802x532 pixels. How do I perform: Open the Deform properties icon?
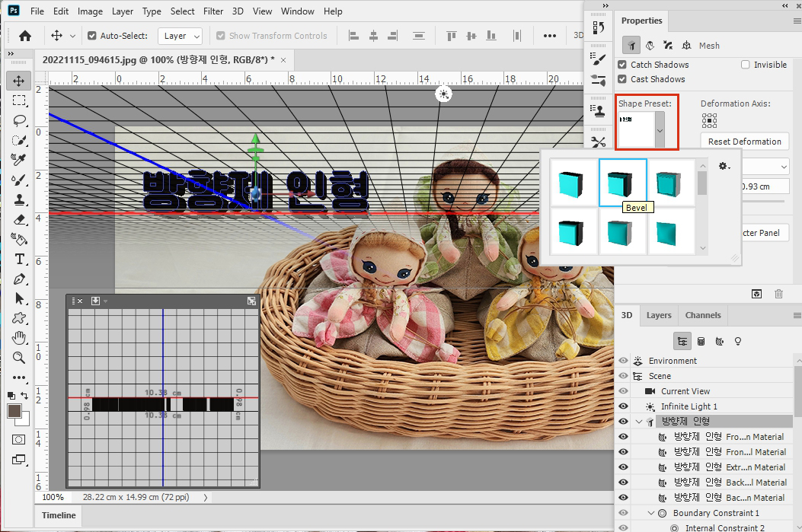[650, 46]
